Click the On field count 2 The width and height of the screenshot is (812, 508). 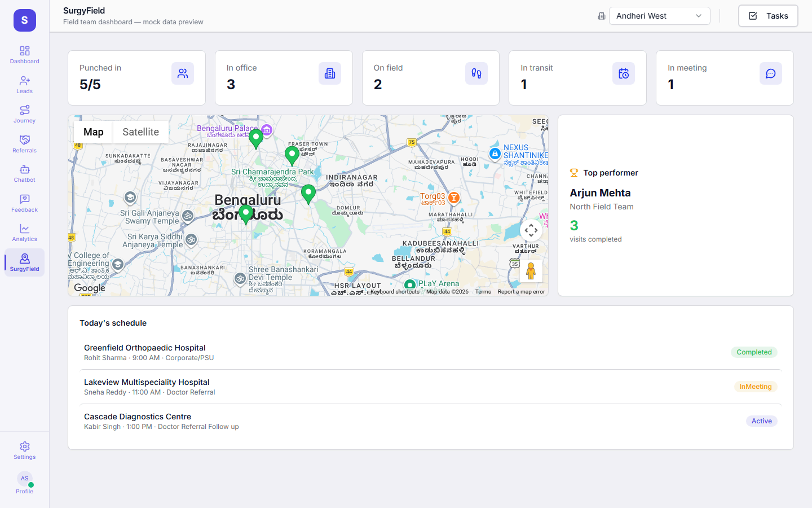(x=378, y=85)
